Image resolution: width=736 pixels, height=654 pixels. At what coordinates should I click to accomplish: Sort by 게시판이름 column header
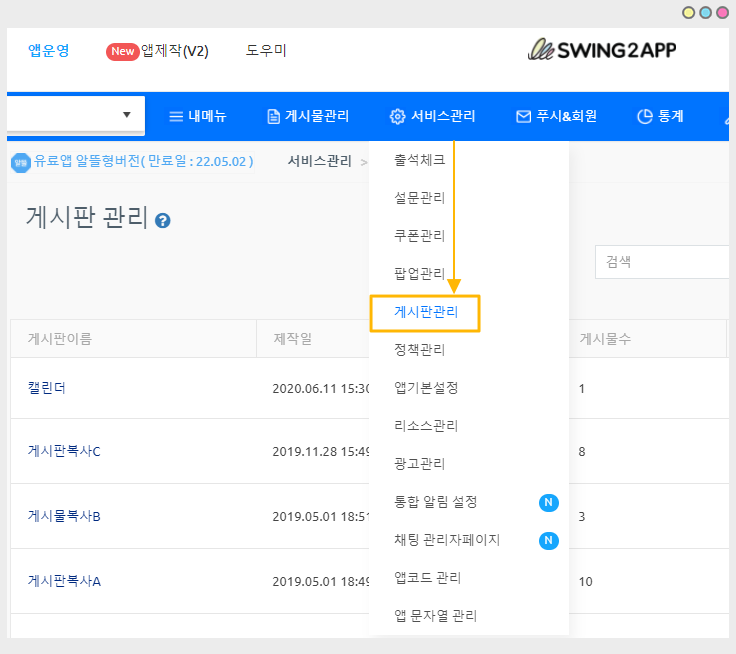click(60, 339)
